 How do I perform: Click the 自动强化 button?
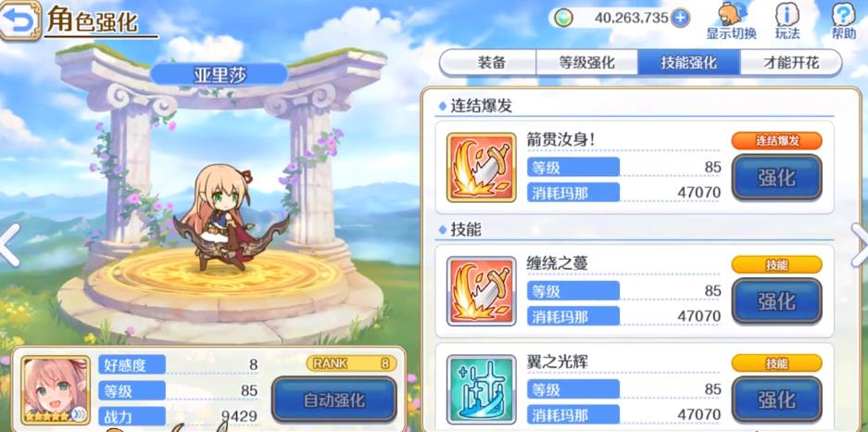click(334, 400)
